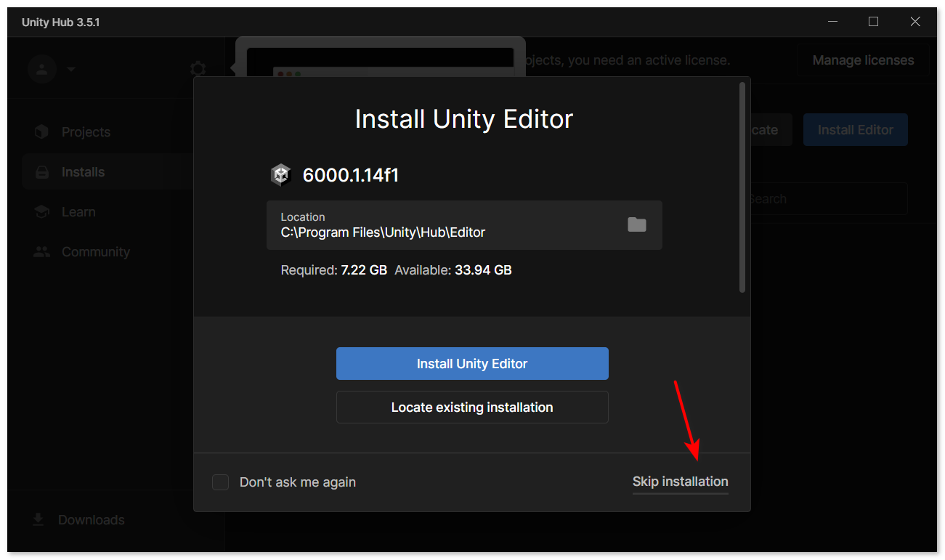Open the account avatar icon

pos(42,69)
